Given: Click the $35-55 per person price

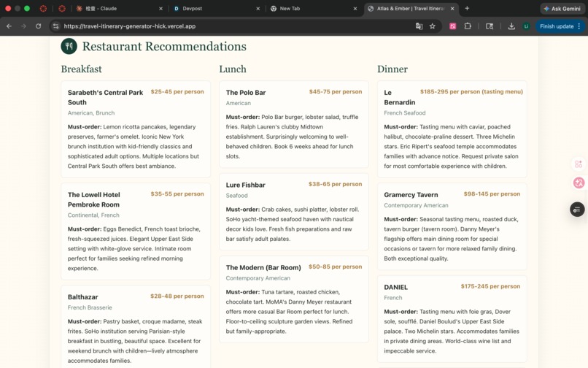Looking at the screenshot, I should pos(177,193).
